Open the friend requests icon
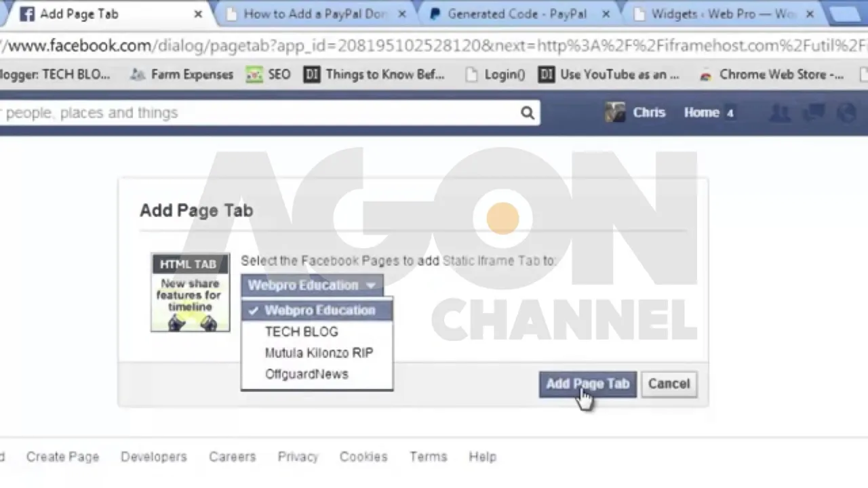This screenshot has height=488, width=868. click(x=780, y=113)
